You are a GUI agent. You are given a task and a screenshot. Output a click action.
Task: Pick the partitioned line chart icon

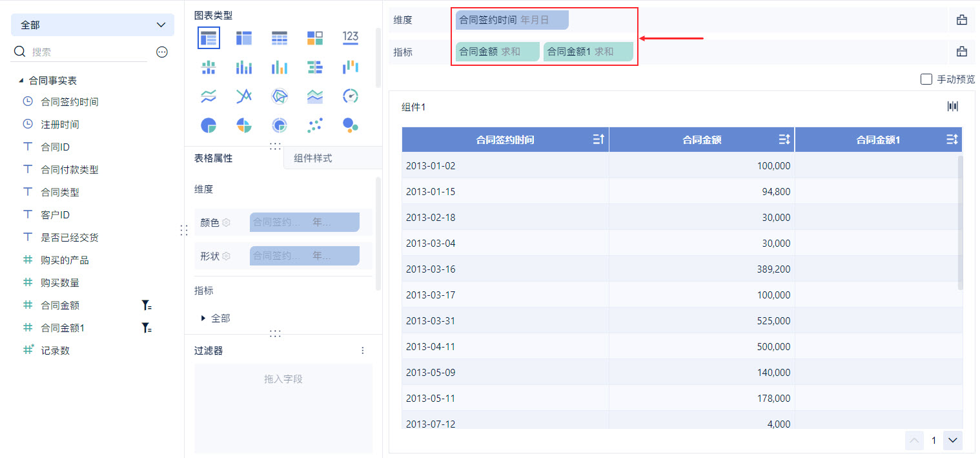coord(209,96)
